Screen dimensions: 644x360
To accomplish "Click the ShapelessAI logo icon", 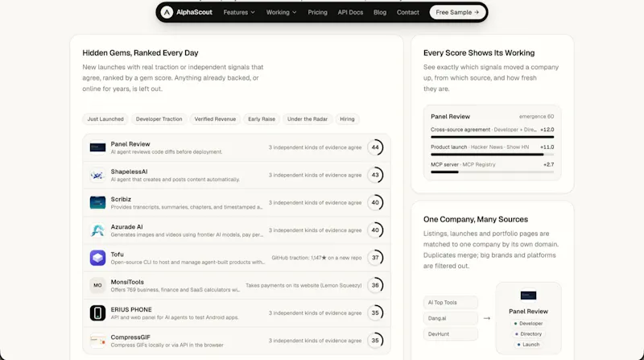I will point(97,175).
